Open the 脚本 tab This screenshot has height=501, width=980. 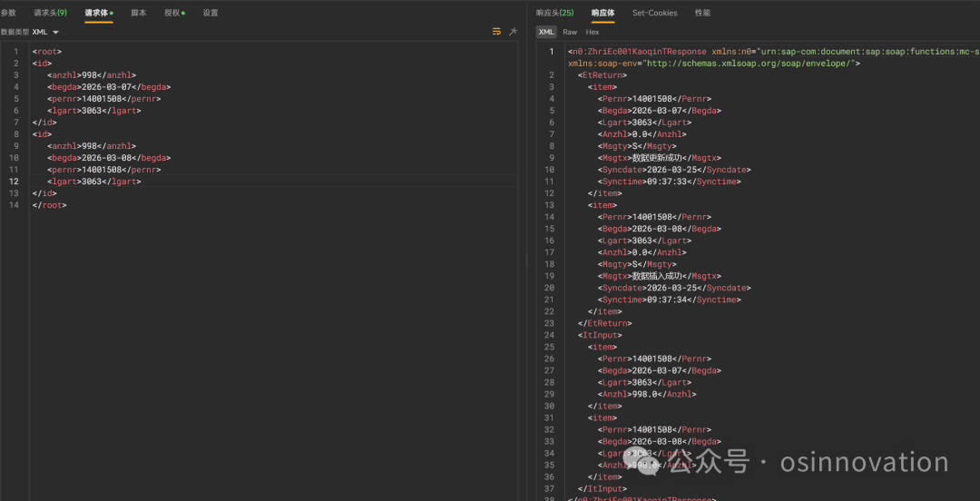click(139, 13)
